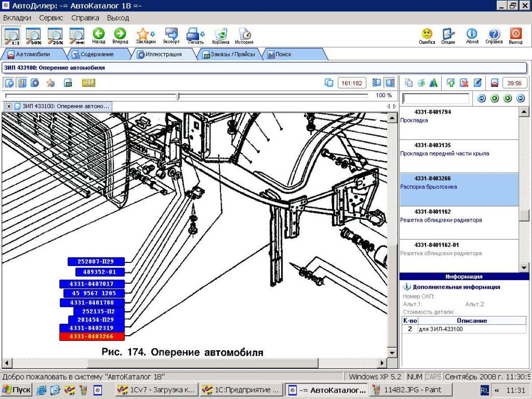Open the Выход menu
532x399 pixels.
tap(118, 18)
